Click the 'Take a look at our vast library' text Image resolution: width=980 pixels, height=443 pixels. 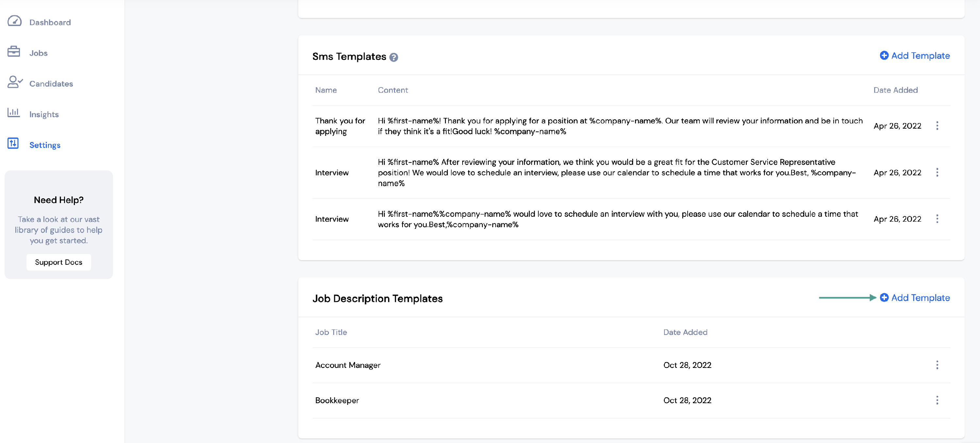[x=58, y=230]
